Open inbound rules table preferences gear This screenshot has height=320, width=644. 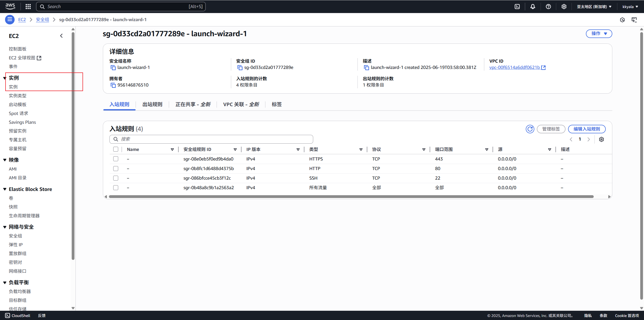click(x=601, y=139)
